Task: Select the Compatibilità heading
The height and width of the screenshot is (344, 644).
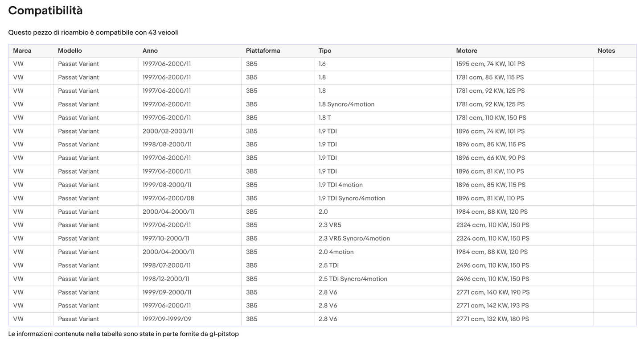Action: (45, 11)
